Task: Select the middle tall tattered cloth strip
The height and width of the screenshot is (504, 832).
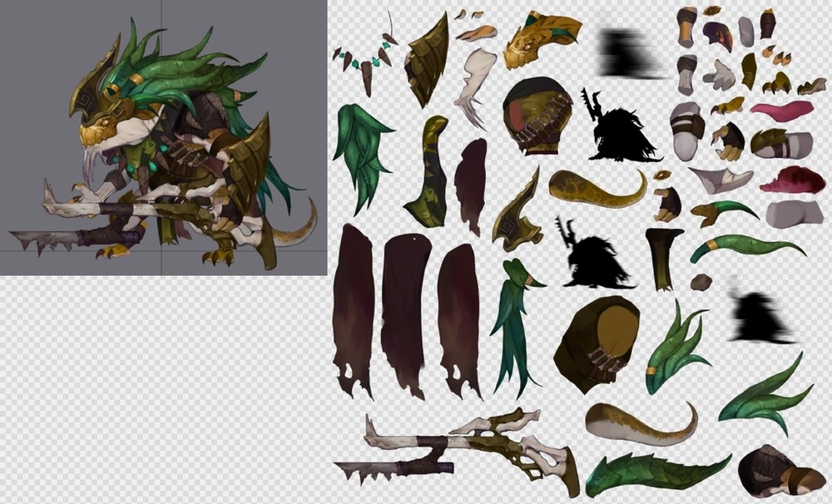Action: [405, 313]
